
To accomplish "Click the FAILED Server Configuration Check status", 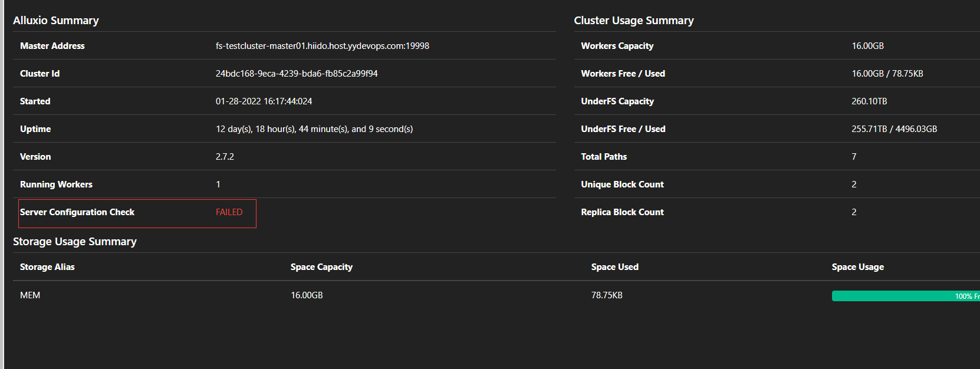I will point(229,212).
